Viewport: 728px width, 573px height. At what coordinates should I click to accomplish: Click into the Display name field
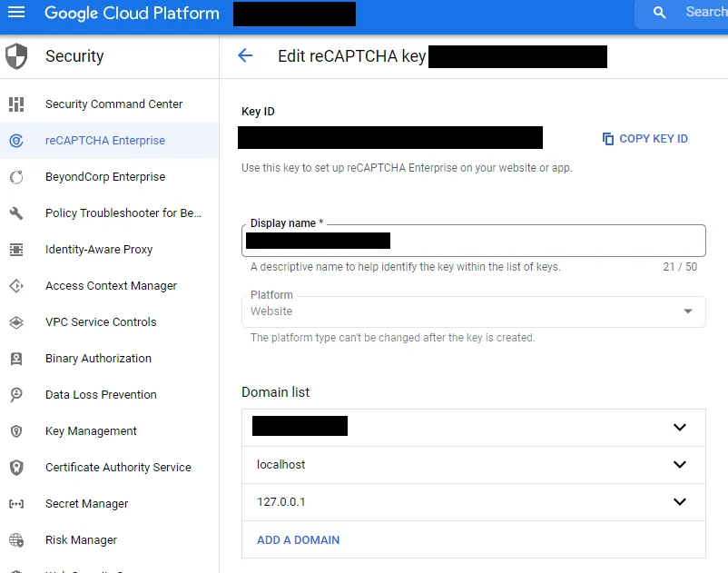point(474,241)
